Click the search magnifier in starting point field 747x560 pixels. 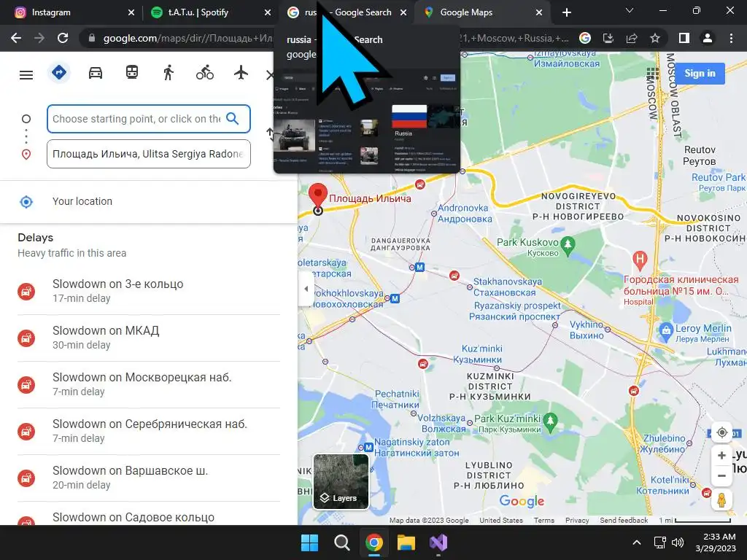233,119
